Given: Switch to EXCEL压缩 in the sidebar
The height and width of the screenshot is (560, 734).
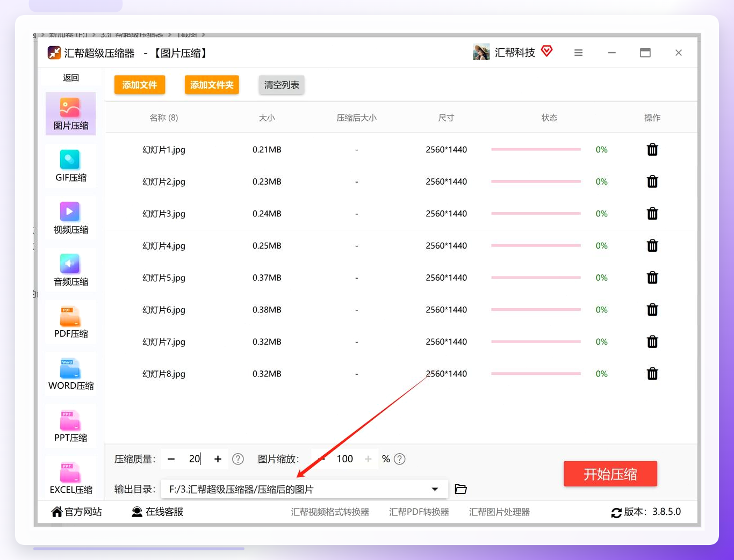Looking at the screenshot, I should click(71, 477).
